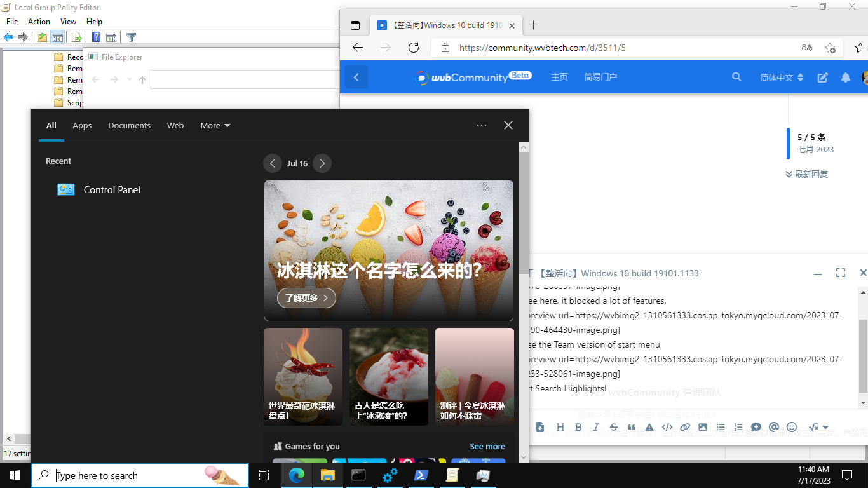The image size is (868, 488).
Task: Open File Explorer from the taskbar
Action: (327, 475)
